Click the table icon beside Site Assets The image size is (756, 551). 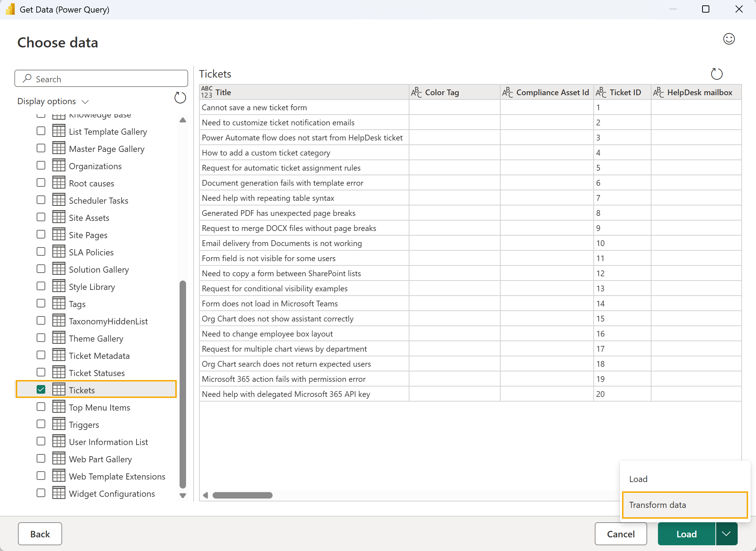pos(59,217)
